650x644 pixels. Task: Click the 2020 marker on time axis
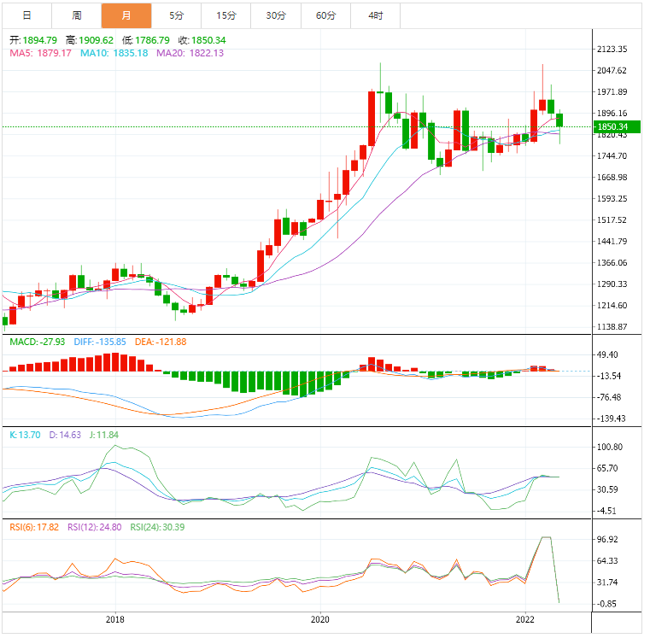pos(319,619)
